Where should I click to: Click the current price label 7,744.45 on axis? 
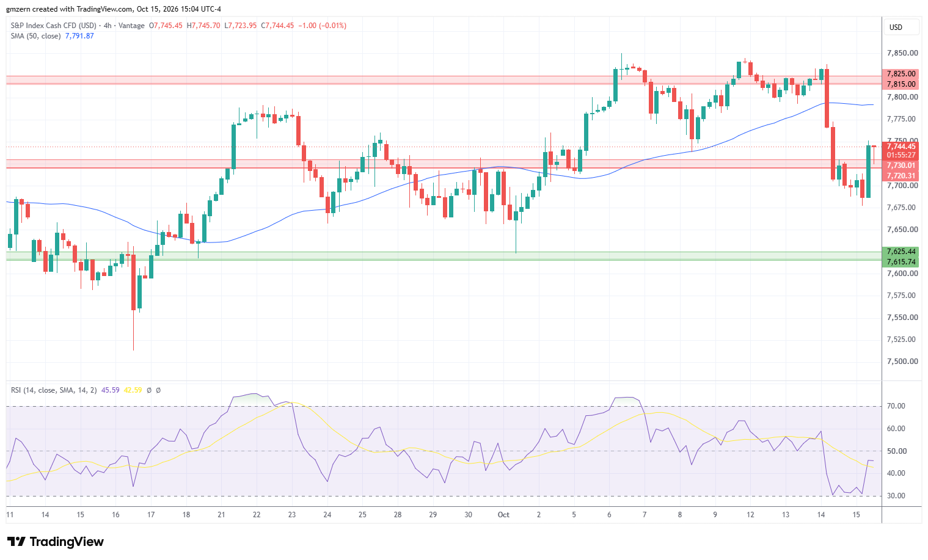pyautogui.click(x=901, y=147)
